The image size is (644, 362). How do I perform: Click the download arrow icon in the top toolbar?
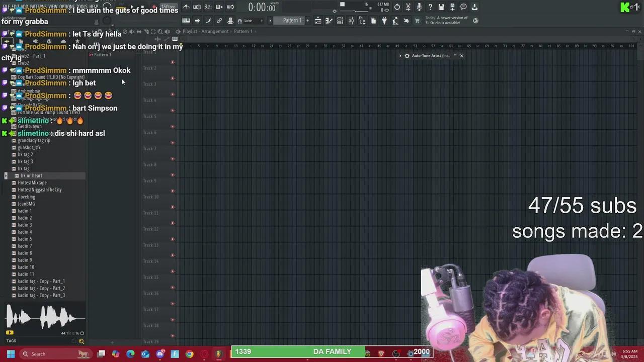474,7
